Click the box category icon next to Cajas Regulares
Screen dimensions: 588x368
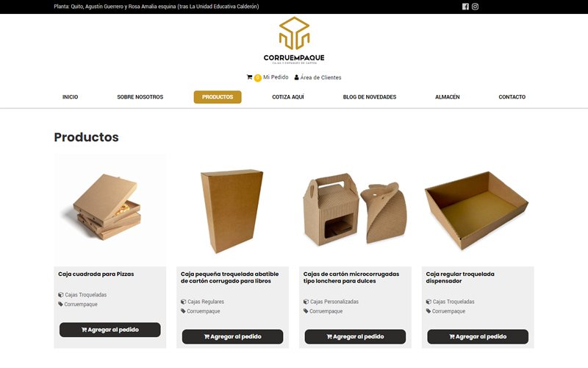(x=183, y=302)
